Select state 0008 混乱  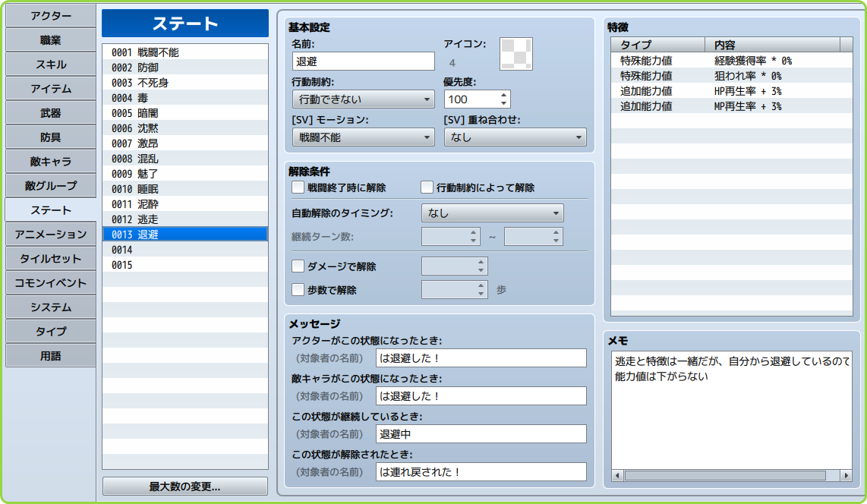185,159
